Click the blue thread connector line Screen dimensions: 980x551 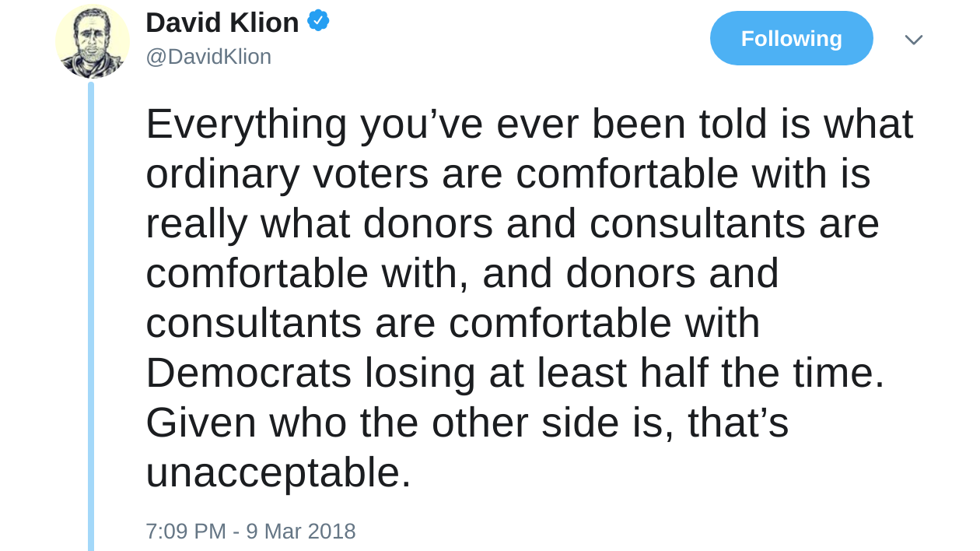pyautogui.click(x=91, y=311)
